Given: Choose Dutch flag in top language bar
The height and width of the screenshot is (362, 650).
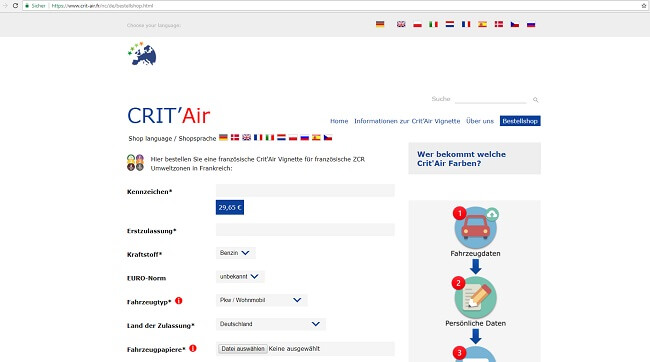Looking at the screenshot, I should point(450,24).
